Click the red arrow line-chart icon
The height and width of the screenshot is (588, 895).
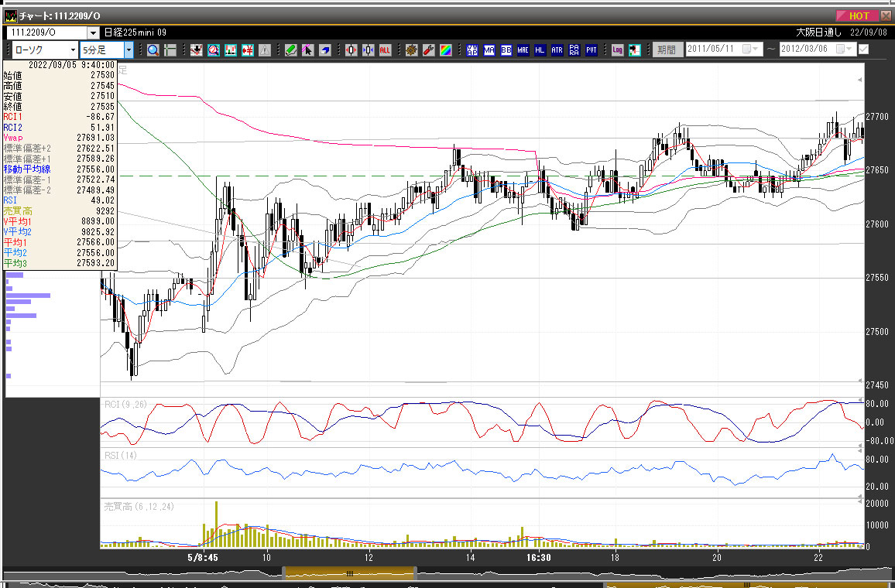click(197, 50)
